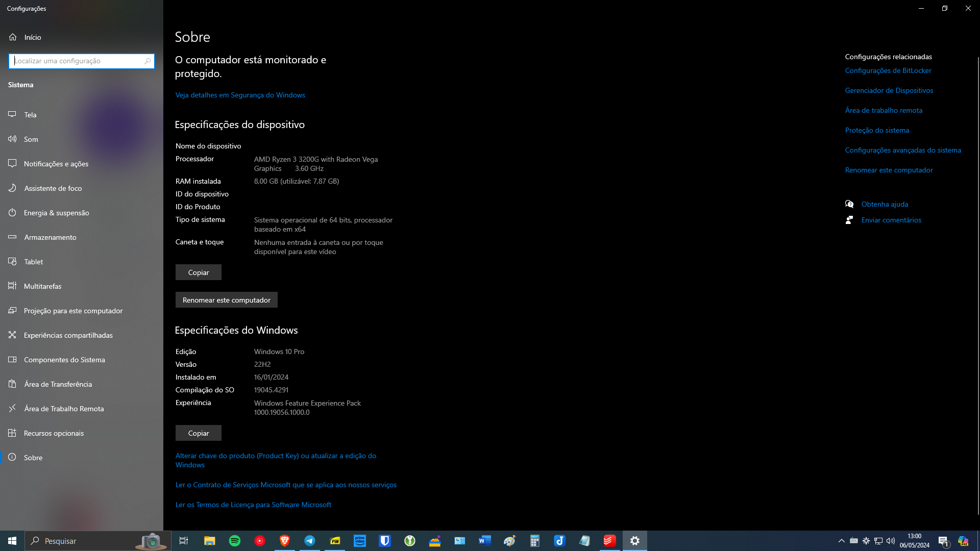The height and width of the screenshot is (551, 980).
Task: Open Microsoft Word from the taskbar
Action: click(485, 541)
